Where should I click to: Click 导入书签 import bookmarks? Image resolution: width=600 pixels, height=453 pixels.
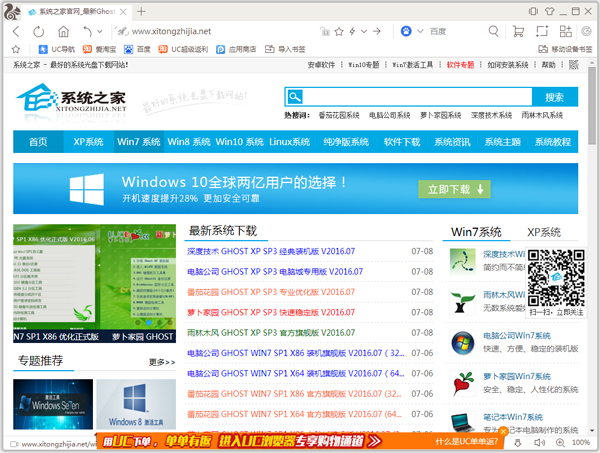(x=285, y=49)
